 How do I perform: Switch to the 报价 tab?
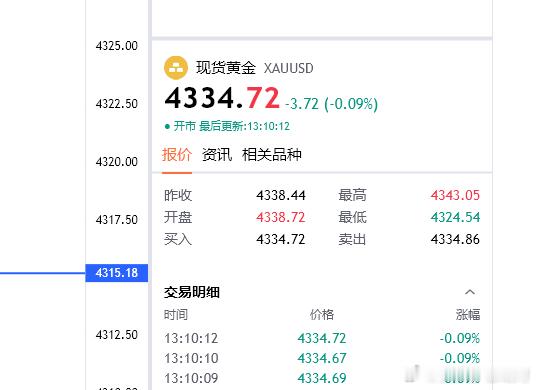click(x=177, y=155)
